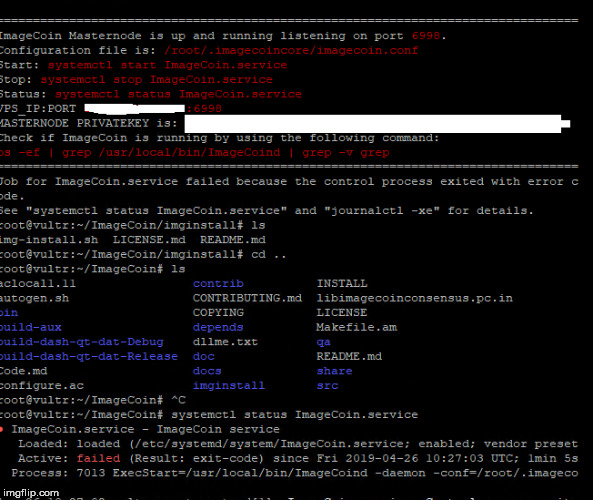Screen dimensions: 593x500
Task: Click the systemctl stop ImageCoin.service command
Action: click(x=157, y=79)
